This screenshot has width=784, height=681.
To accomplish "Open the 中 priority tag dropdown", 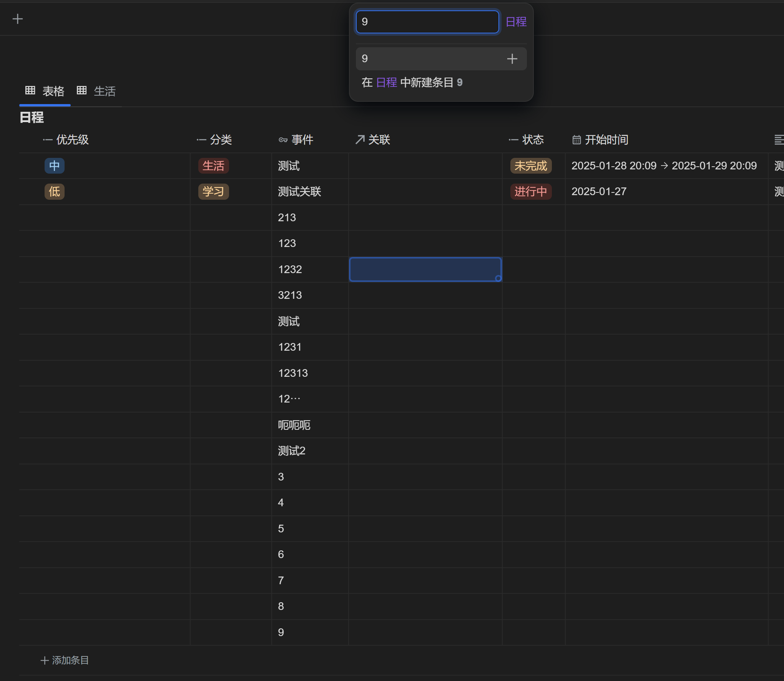I will [54, 166].
